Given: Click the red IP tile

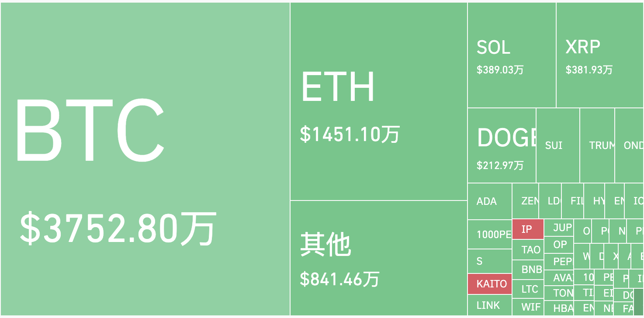Looking at the screenshot, I should [528, 229].
